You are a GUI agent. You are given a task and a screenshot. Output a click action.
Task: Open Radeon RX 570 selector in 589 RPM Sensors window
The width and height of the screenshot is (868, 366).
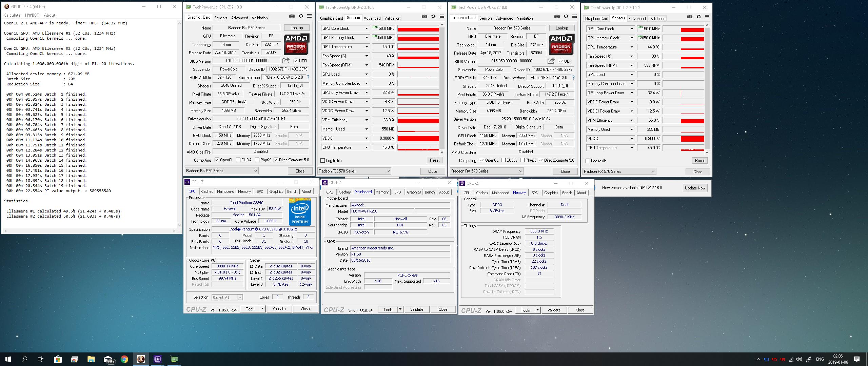click(619, 171)
